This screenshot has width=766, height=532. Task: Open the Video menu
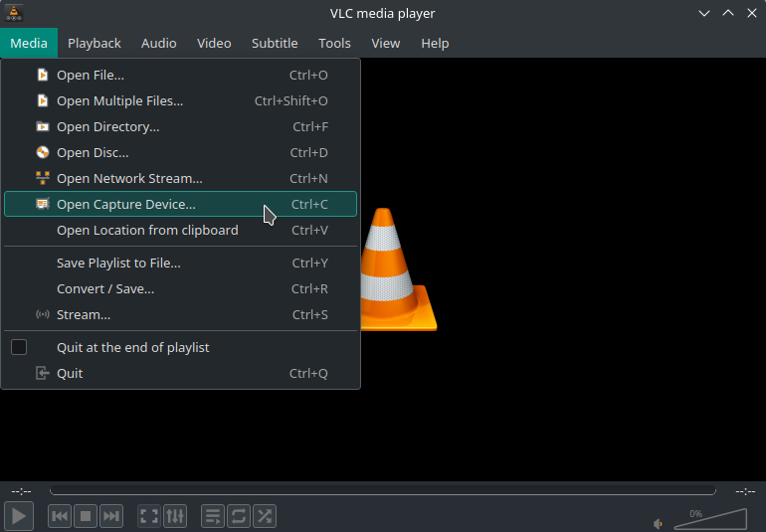click(x=214, y=43)
